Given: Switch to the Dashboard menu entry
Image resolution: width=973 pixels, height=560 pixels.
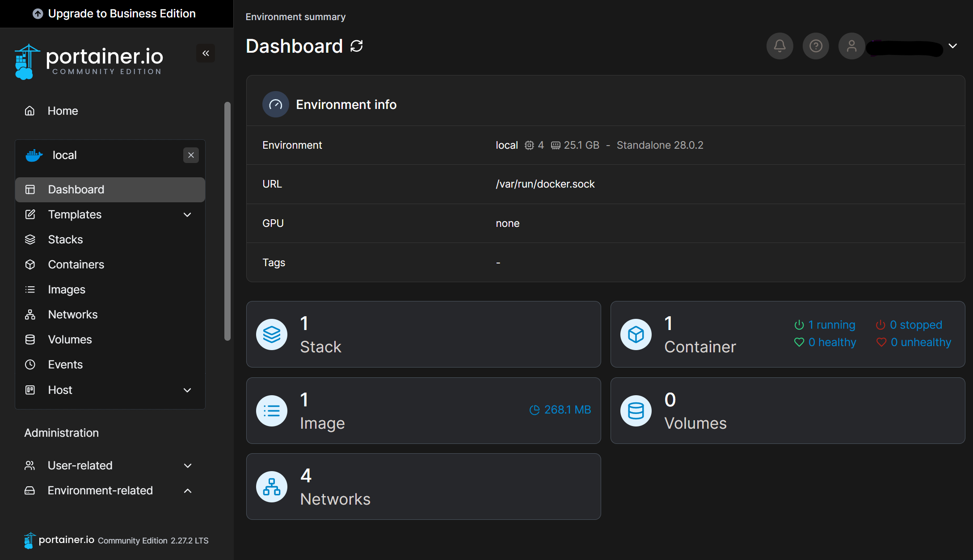Looking at the screenshot, I should click(x=76, y=189).
